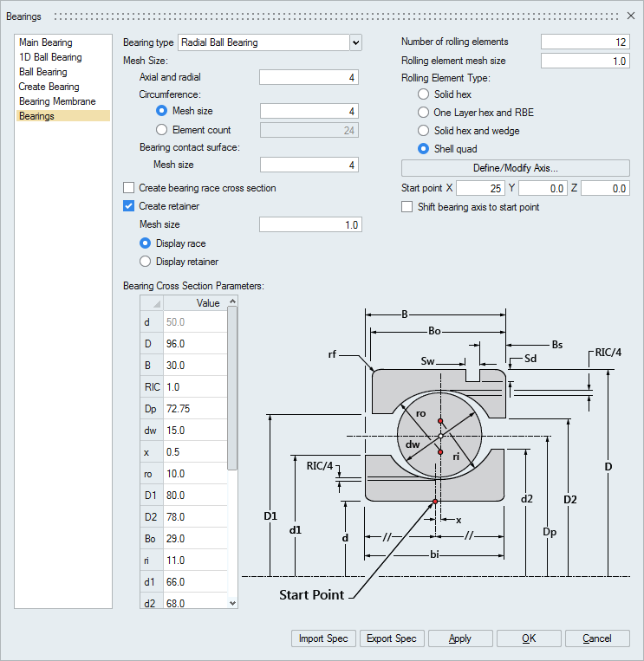Image resolution: width=644 pixels, height=661 pixels.
Task: Click the Apply button
Action: tap(460, 638)
